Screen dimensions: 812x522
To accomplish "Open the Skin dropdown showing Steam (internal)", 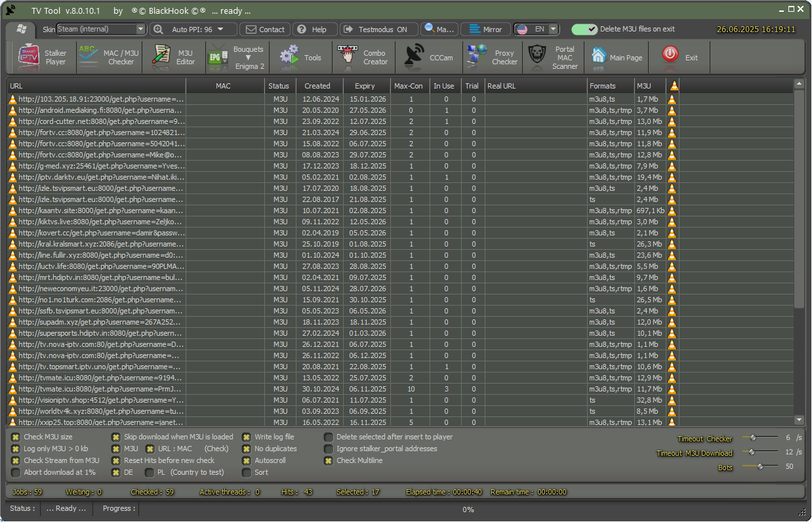I will pos(101,29).
